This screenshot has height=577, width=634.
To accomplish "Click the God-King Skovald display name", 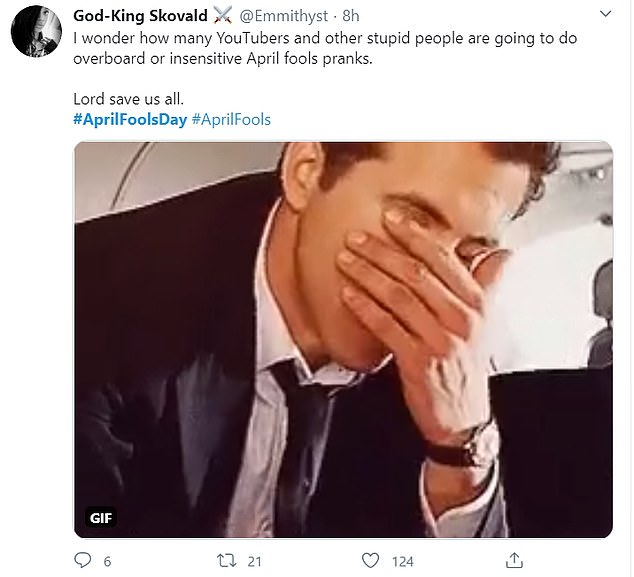I will point(138,16).
